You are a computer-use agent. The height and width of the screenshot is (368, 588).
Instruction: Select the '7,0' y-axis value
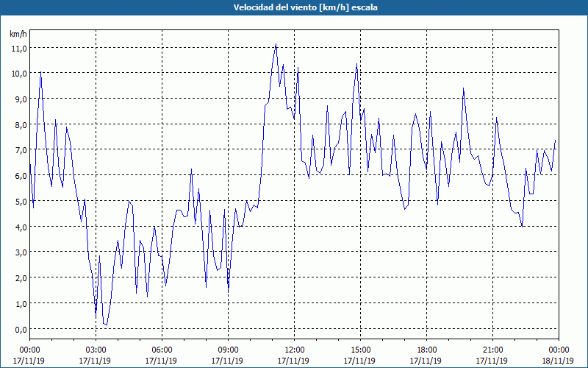tap(21, 150)
